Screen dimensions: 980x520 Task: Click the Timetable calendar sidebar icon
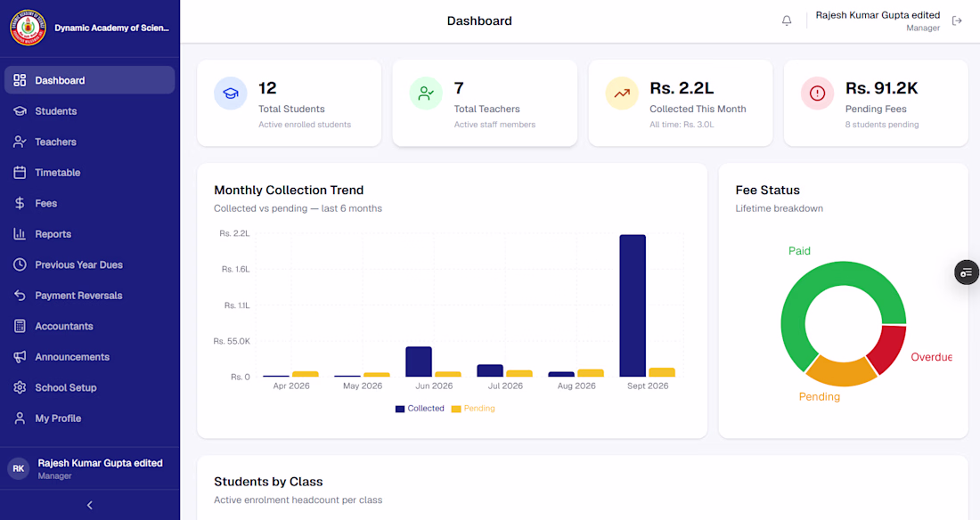pyautogui.click(x=20, y=173)
